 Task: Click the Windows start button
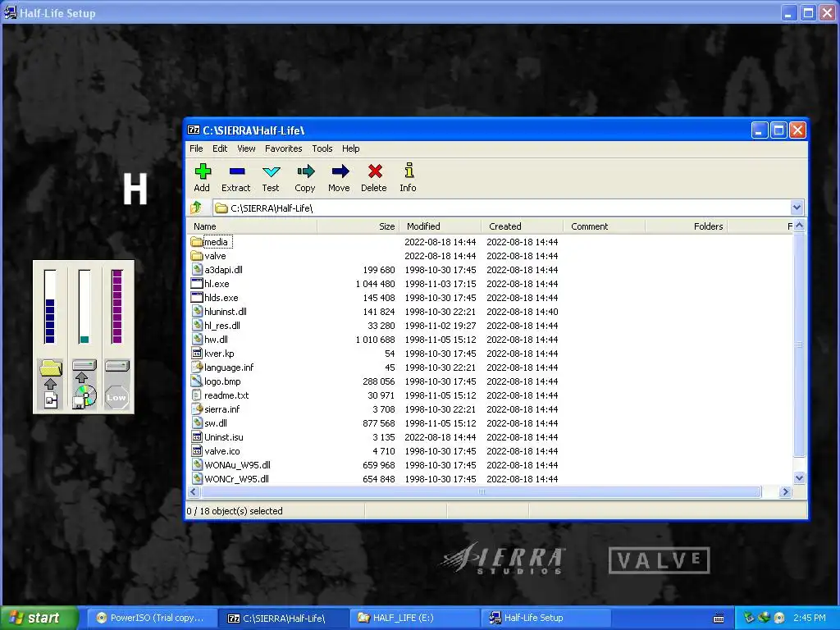pos(39,619)
